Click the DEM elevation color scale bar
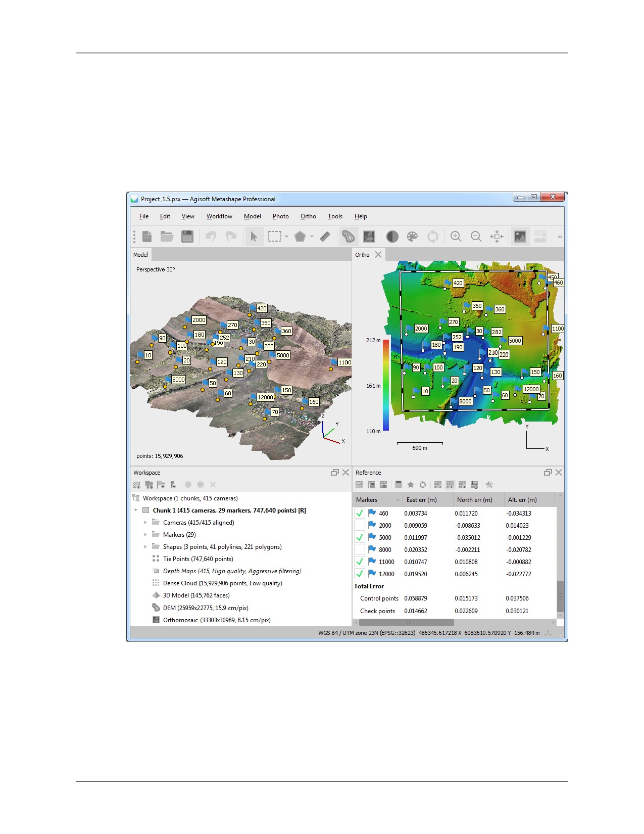The width and height of the screenshot is (644, 834). [386, 385]
